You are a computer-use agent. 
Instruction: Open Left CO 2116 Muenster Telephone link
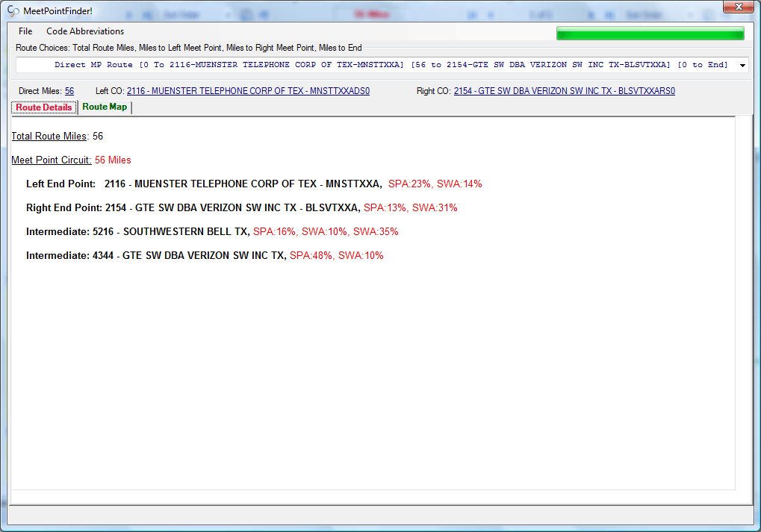coord(248,91)
